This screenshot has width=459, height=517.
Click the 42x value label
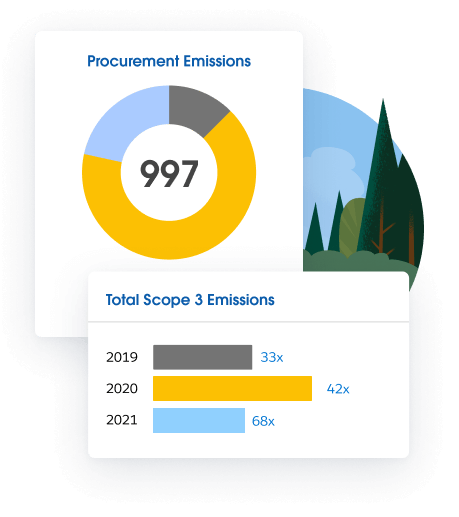338,389
